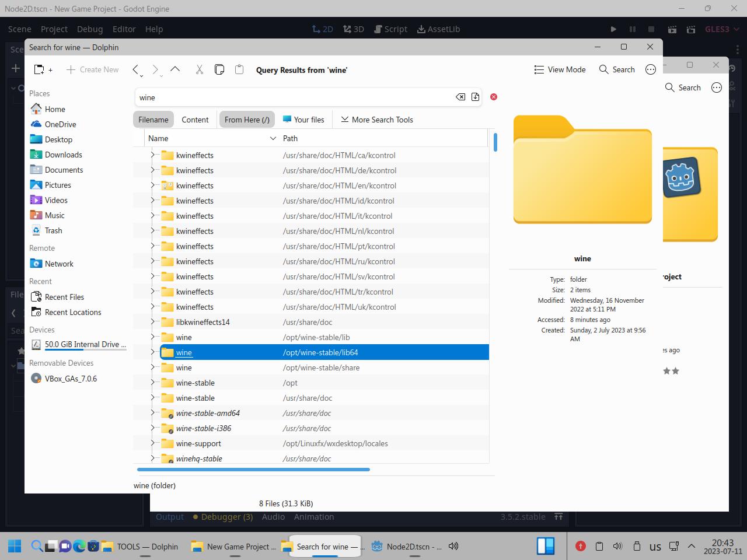Open the Dolphin hamburger menu icon
This screenshot has width=747, height=560.
click(651, 69)
